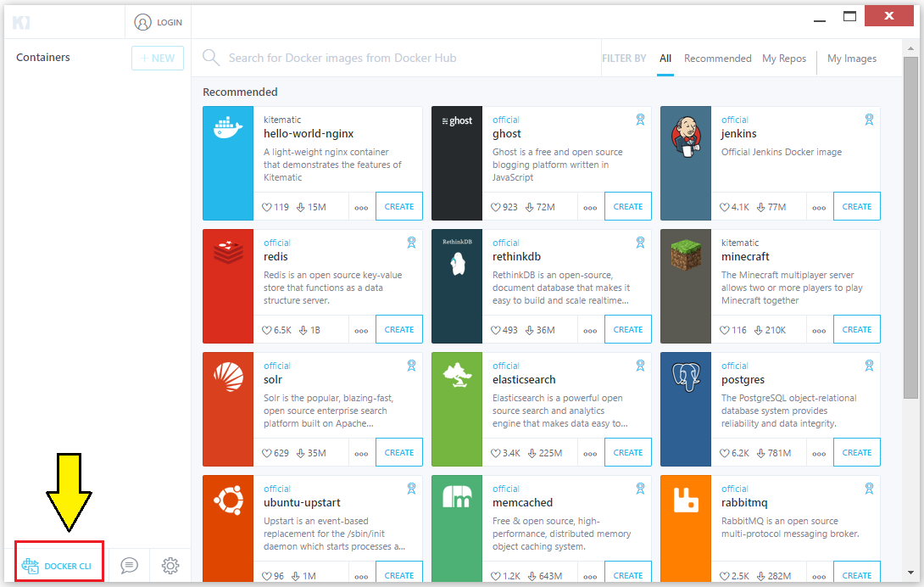The height and width of the screenshot is (587, 924).
Task: Click the official badge on postgres
Action: click(x=869, y=366)
